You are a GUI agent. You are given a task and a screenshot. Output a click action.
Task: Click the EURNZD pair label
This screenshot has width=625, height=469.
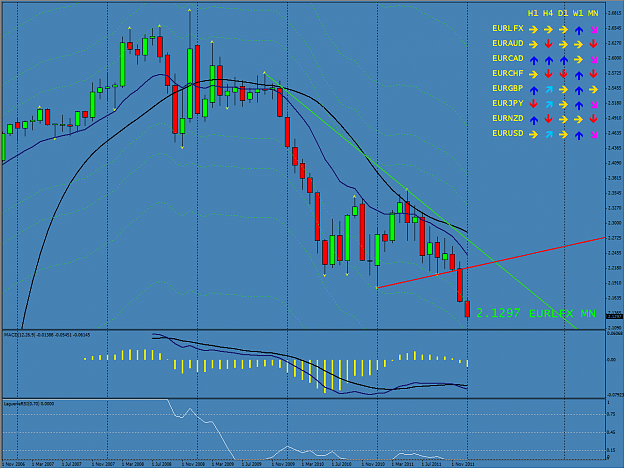(x=508, y=118)
